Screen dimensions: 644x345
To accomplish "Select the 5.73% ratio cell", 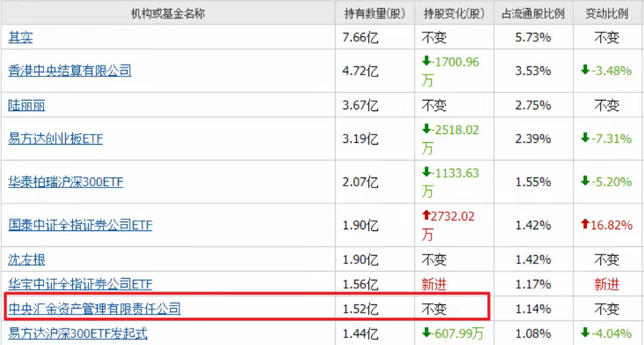I will point(533,38).
